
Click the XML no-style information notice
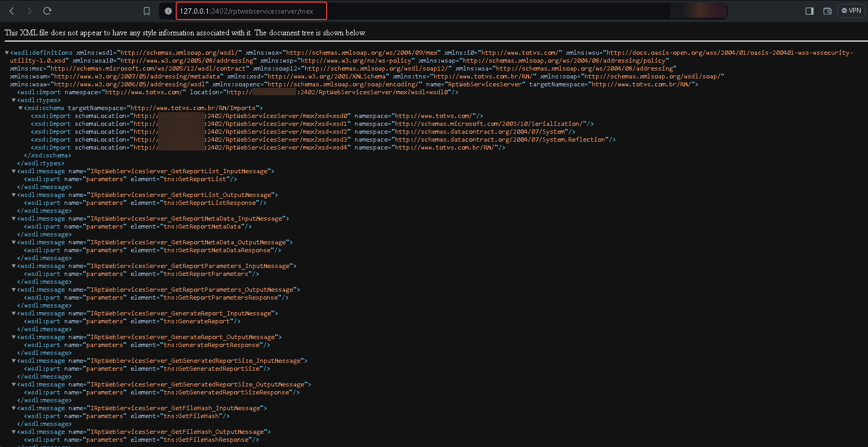[185, 33]
